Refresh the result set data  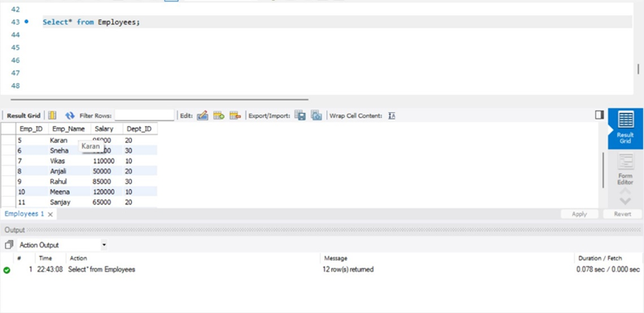coord(70,116)
